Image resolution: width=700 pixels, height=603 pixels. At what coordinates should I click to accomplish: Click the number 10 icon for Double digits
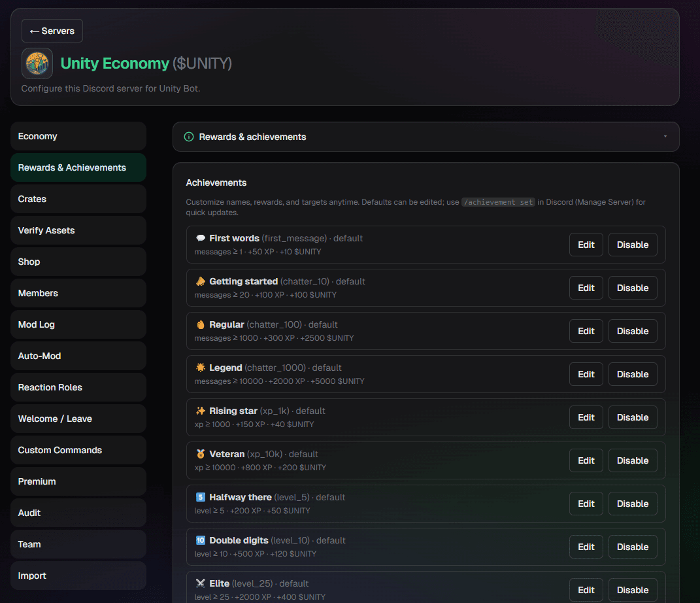click(x=201, y=540)
